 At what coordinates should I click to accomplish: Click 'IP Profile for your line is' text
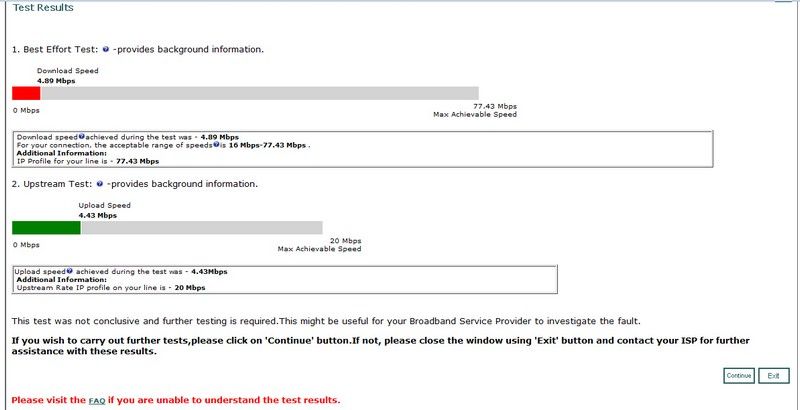[x=63, y=161]
